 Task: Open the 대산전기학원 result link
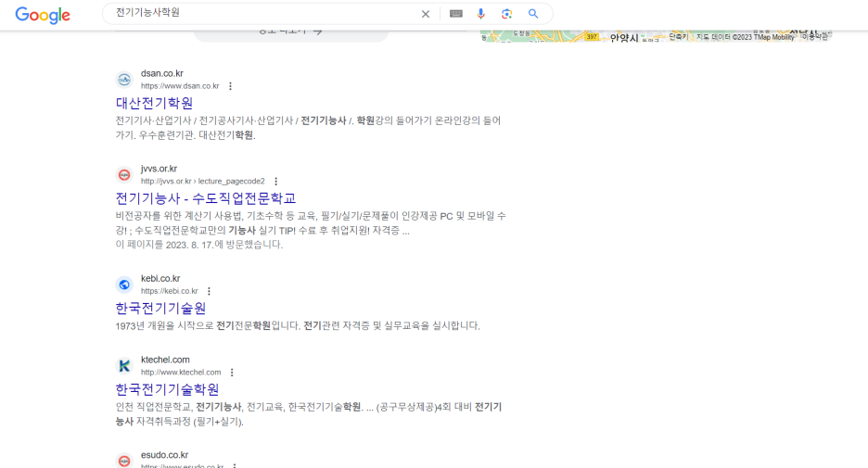click(x=154, y=103)
